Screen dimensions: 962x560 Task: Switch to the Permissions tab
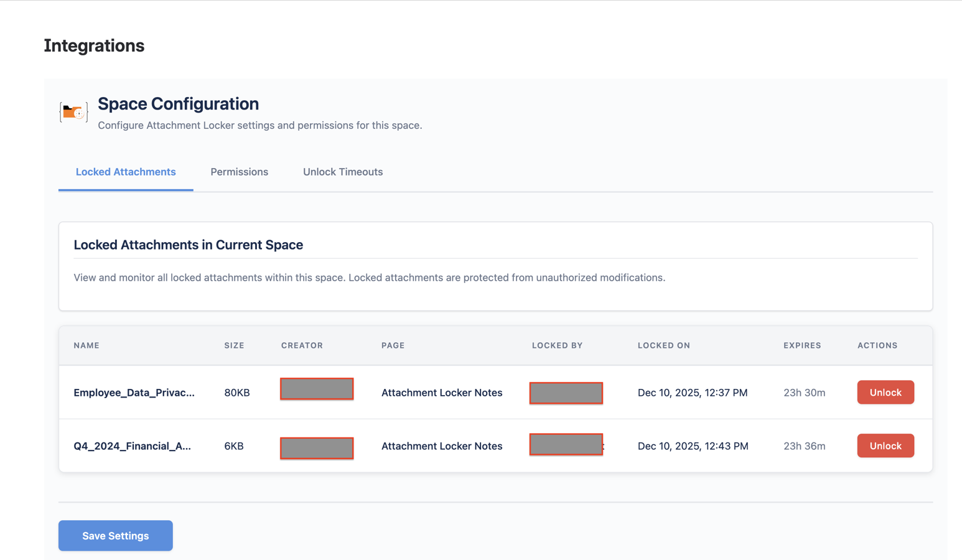coord(239,172)
